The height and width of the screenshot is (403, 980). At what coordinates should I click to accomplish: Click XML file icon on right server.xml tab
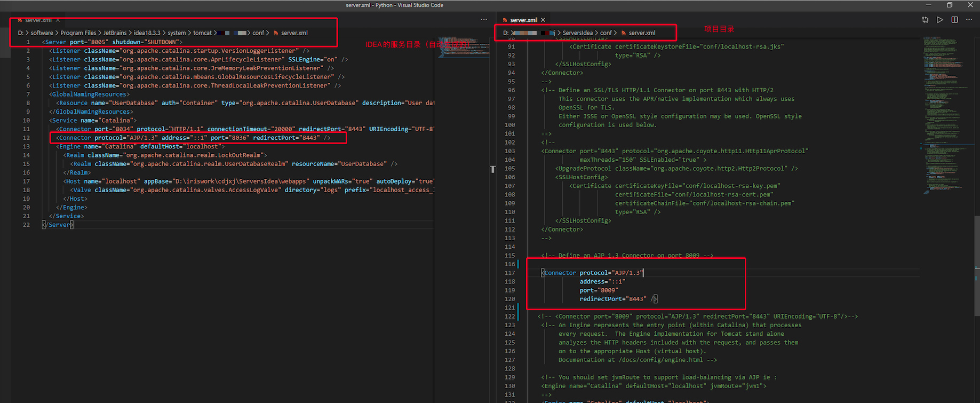[x=505, y=20]
